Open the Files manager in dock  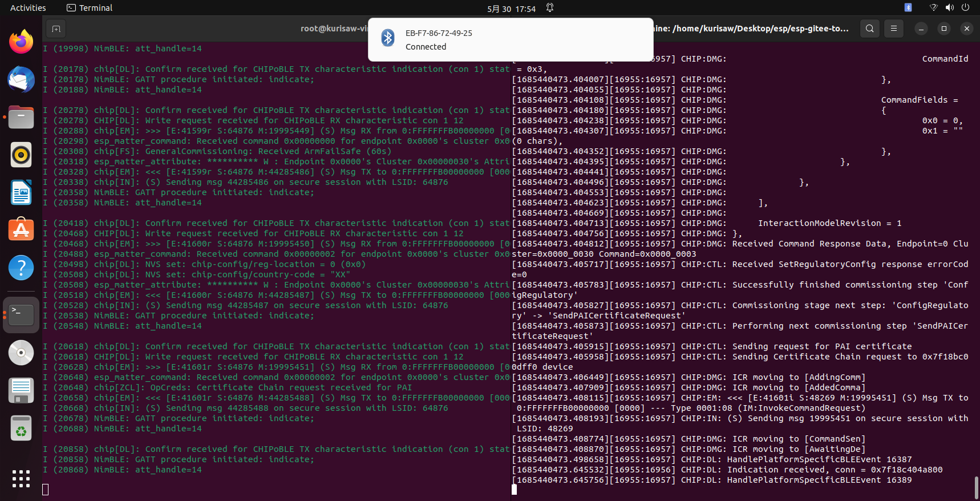coord(21,117)
